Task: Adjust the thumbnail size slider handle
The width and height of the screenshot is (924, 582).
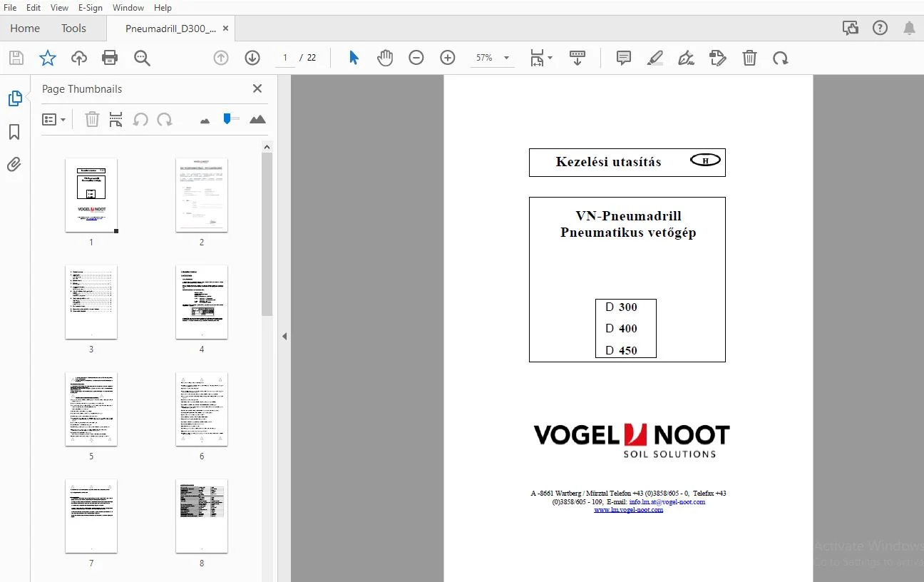Action: [x=227, y=118]
